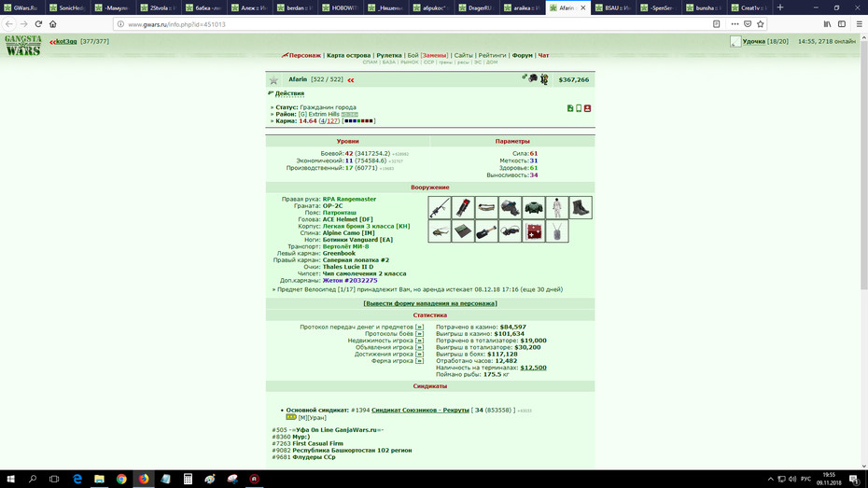The width and height of the screenshot is (868, 488).
Task: Click Вывести форму нападения на персонажа link
Action: [430, 303]
